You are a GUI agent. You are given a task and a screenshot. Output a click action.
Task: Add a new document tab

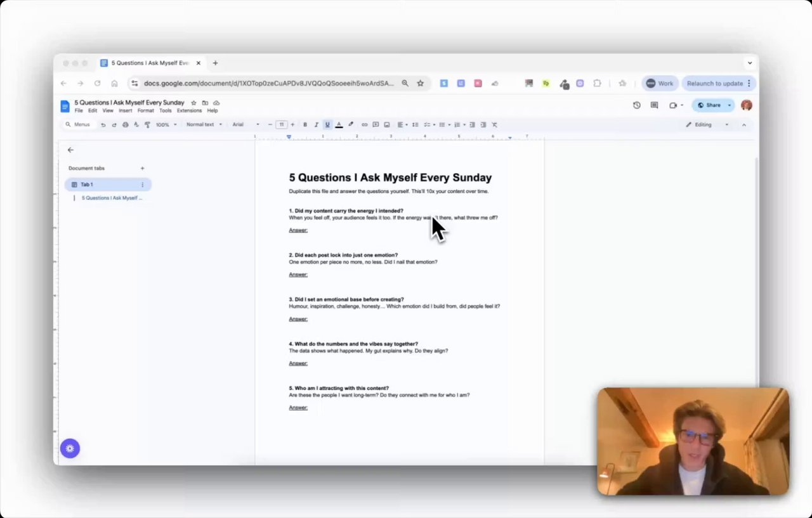coord(142,168)
